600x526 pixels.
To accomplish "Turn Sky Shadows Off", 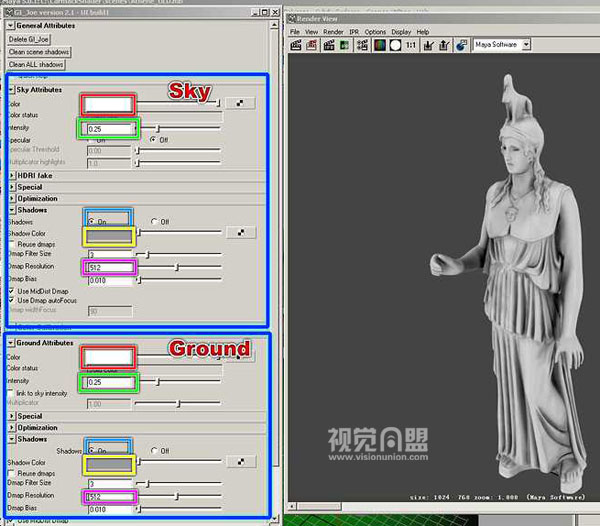I will coord(154,221).
